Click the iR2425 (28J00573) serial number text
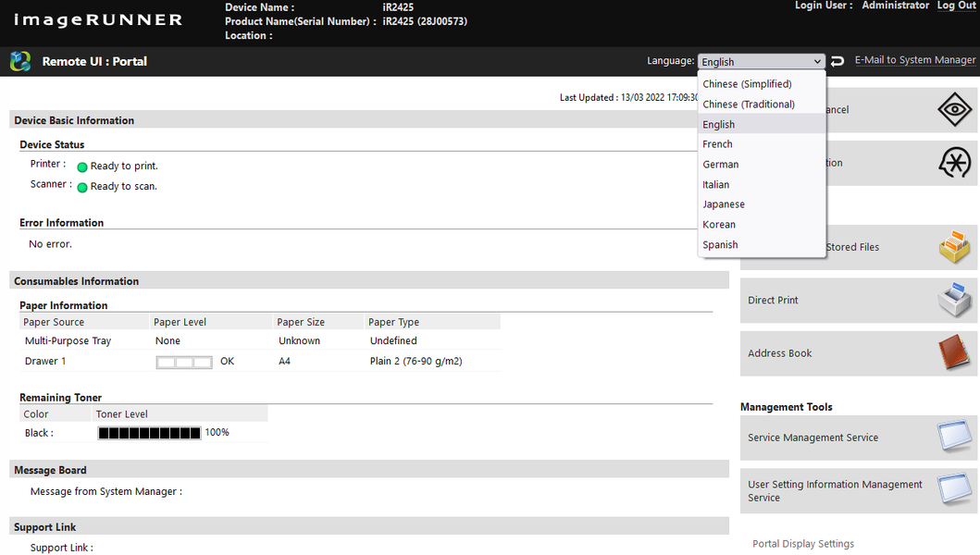Image resolution: width=980 pixels, height=555 pixels. (x=425, y=21)
